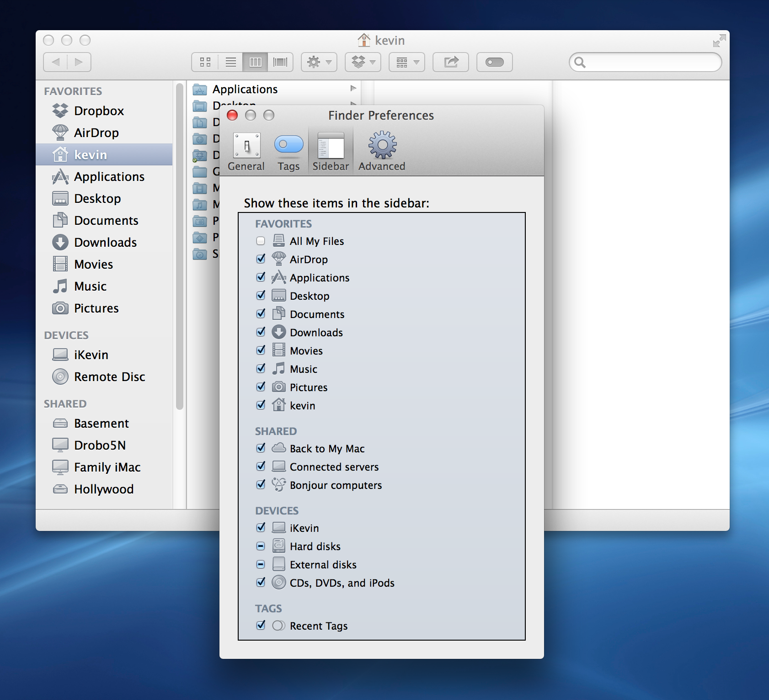Switch Finder to list view

tap(230, 62)
